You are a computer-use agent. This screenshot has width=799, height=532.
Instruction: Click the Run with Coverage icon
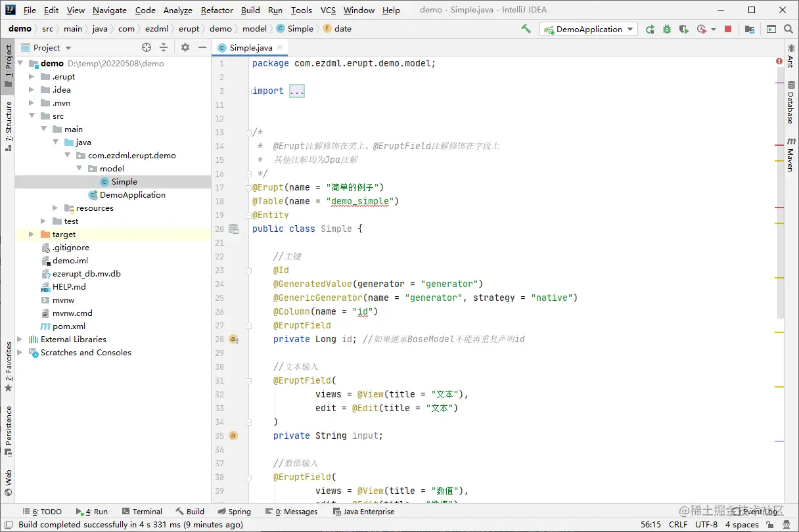pos(684,29)
